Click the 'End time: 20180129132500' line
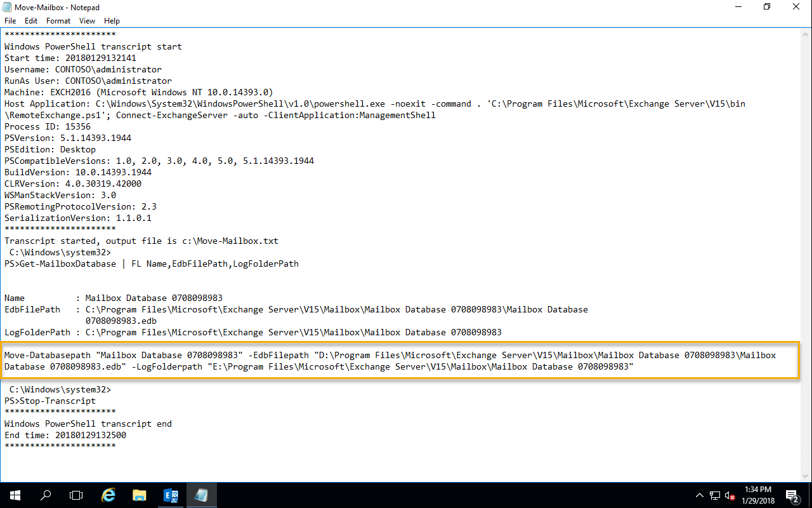Image resolution: width=812 pixels, height=508 pixels. (65, 435)
